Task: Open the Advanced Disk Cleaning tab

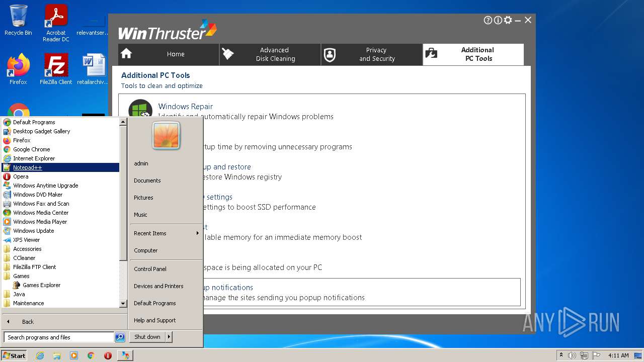Action: (270, 54)
